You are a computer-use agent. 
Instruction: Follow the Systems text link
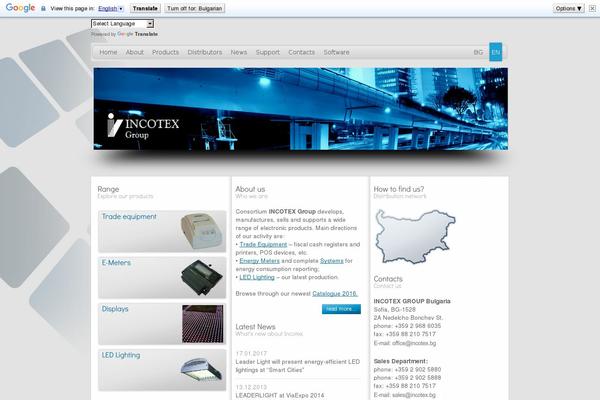[332, 261]
